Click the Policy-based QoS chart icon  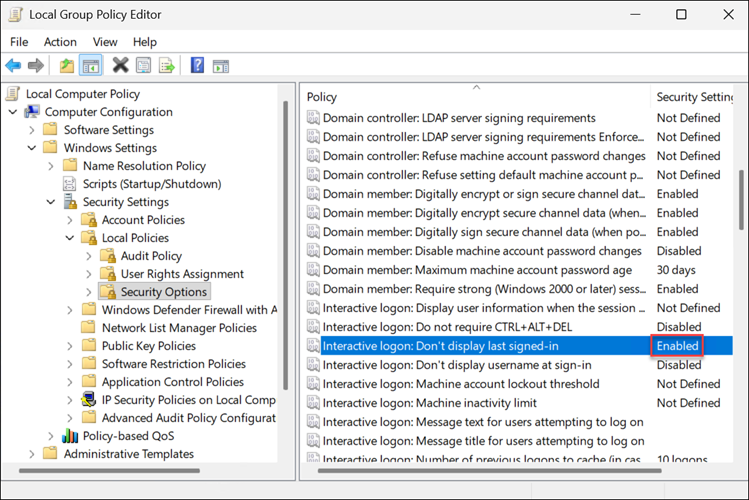pos(70,436)
